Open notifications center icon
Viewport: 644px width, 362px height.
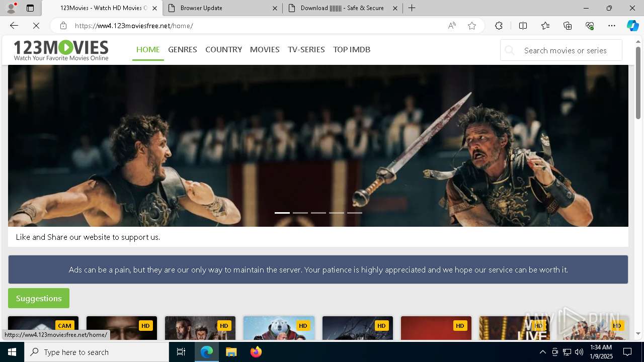[627, 352]
